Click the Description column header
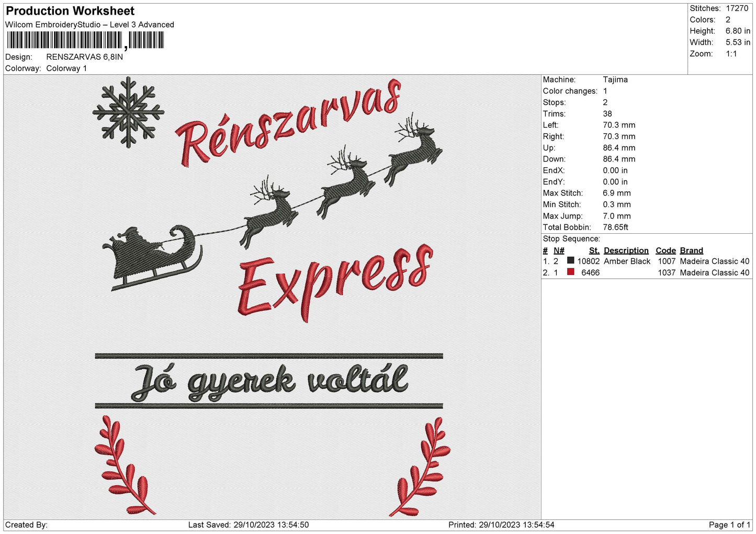 coord(626,251)
